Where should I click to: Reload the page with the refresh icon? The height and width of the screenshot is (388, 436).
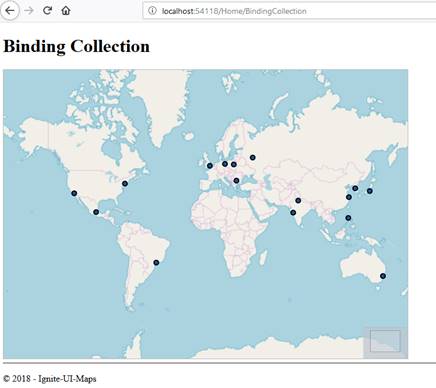pos(47,11)
